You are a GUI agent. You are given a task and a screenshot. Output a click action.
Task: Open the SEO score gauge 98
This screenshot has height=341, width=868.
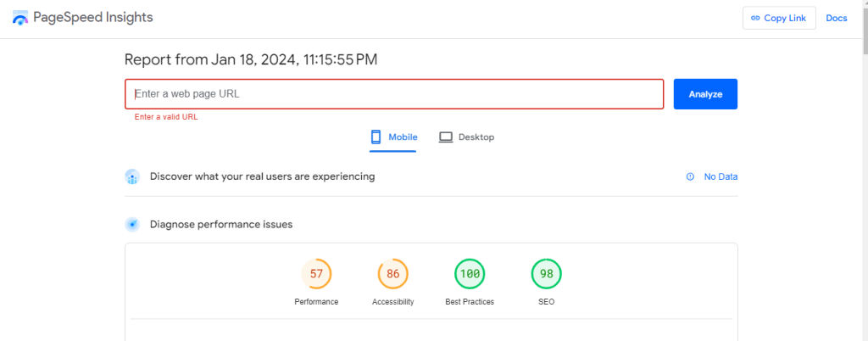(x=546, y=274)
